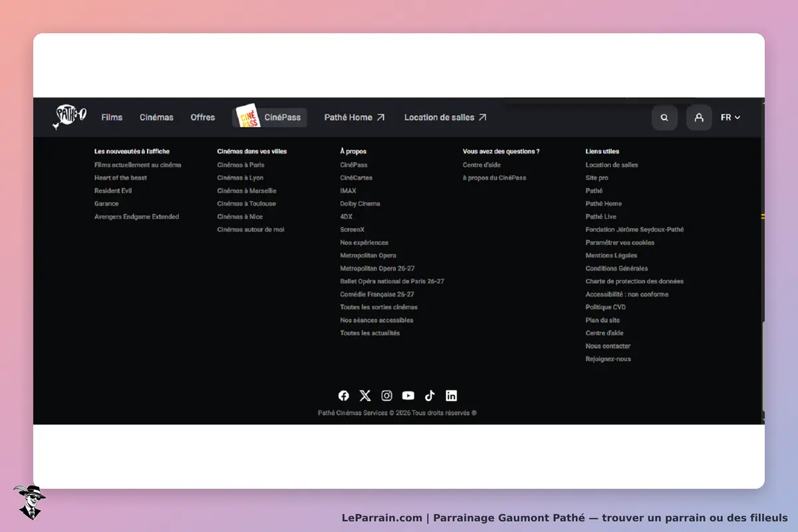Open the Offres menu

[x=203, y=118]
